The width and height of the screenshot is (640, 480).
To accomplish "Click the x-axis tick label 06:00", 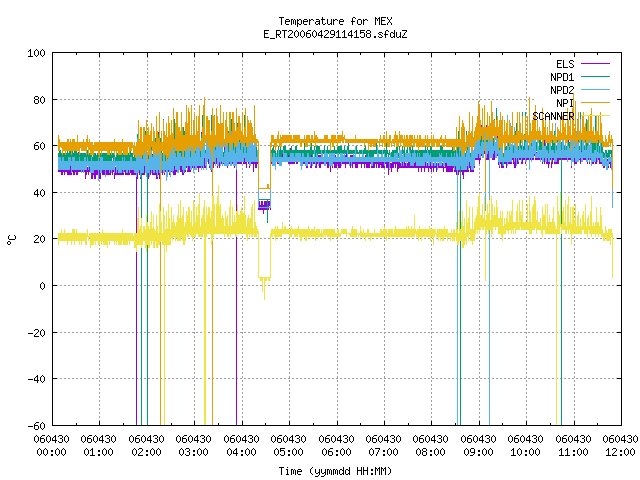I will (336, 452).
